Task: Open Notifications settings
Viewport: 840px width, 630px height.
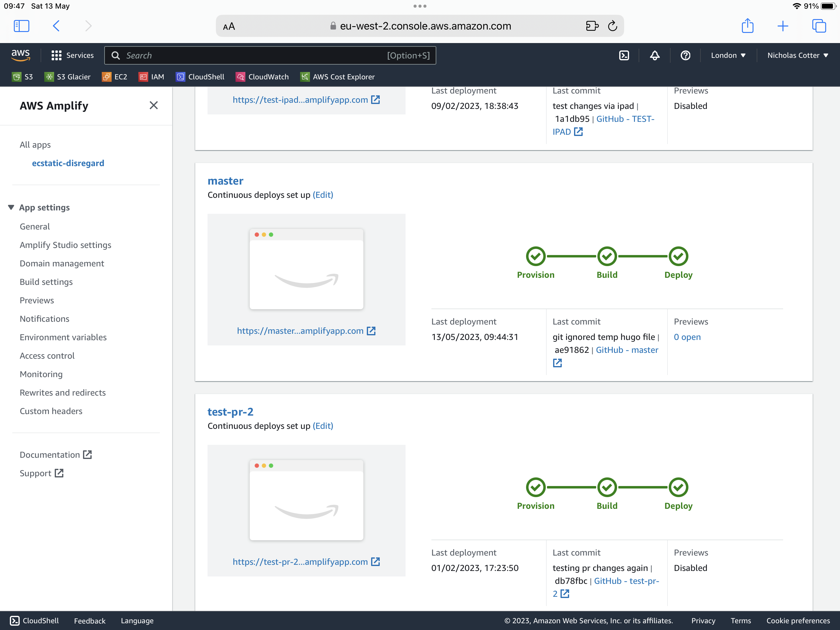Action: pyautogui.click(x=45, y=319)
